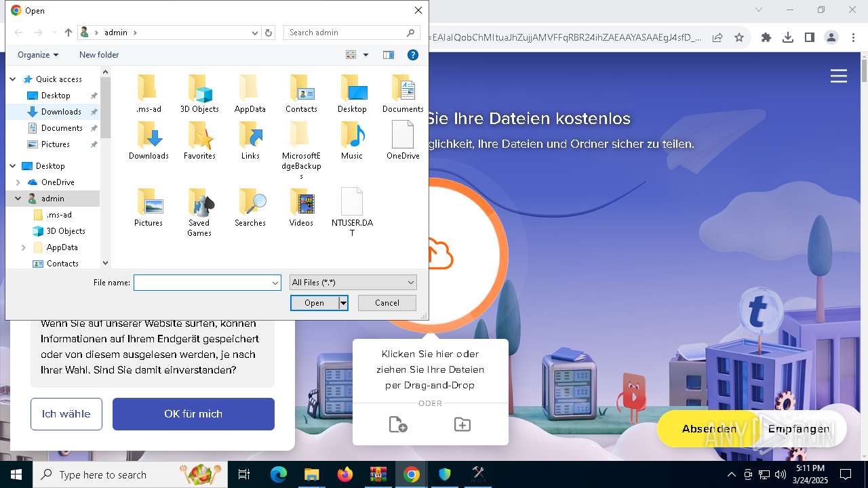Select the NTUSER.DAT file
The width and height of the screenshot is (868, 488).
coord(352,213)
